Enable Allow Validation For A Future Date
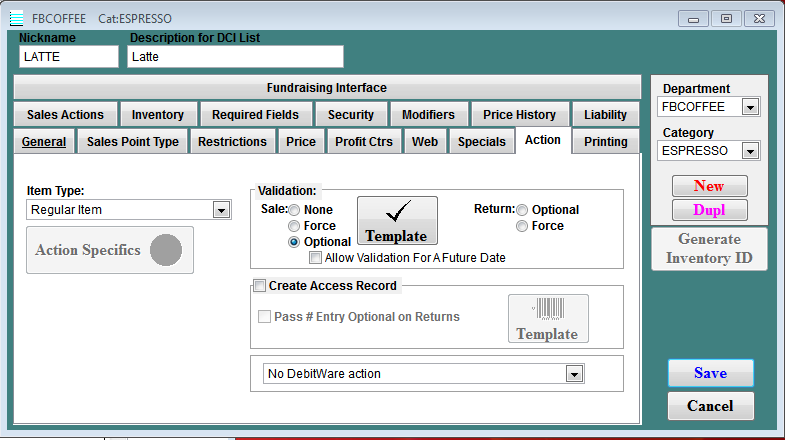Viewport: 785px width, 440px height. [315, 258]
